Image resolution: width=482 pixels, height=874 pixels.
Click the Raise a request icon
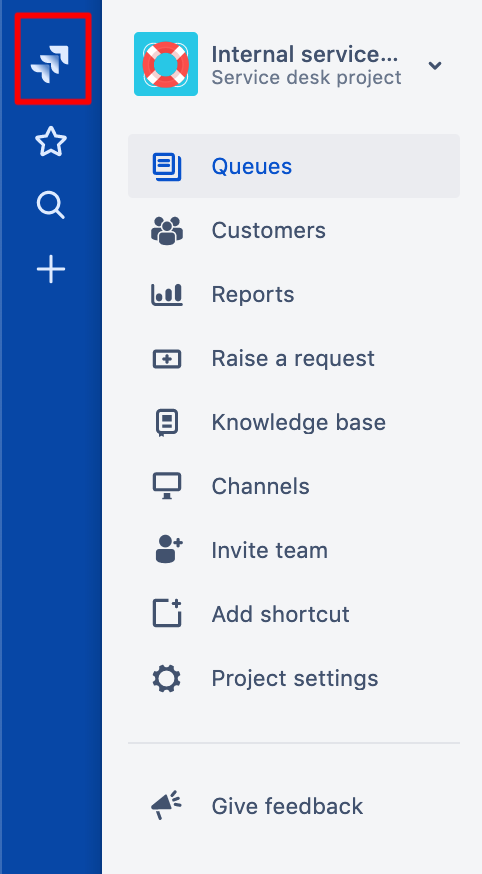(x=167, y=358)
